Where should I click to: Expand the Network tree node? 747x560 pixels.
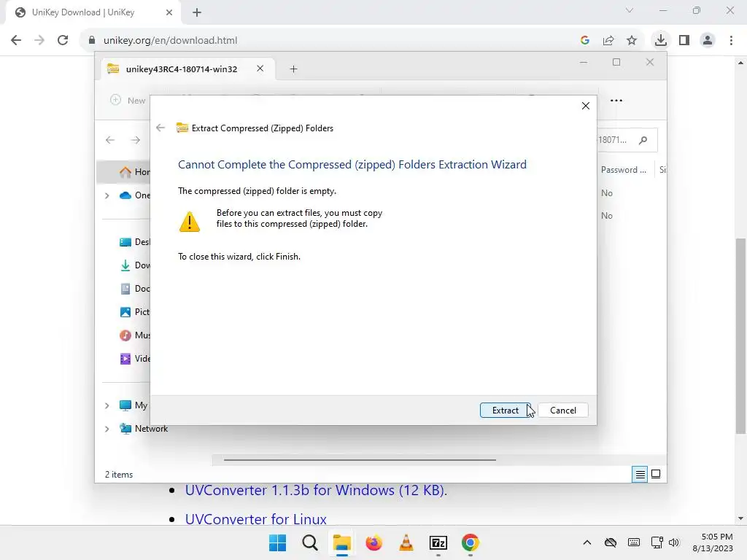[107, 429]
